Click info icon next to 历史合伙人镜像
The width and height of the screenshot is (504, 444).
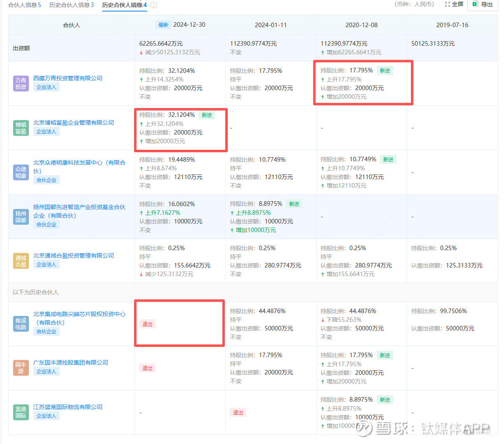click(x=154, y=5)
